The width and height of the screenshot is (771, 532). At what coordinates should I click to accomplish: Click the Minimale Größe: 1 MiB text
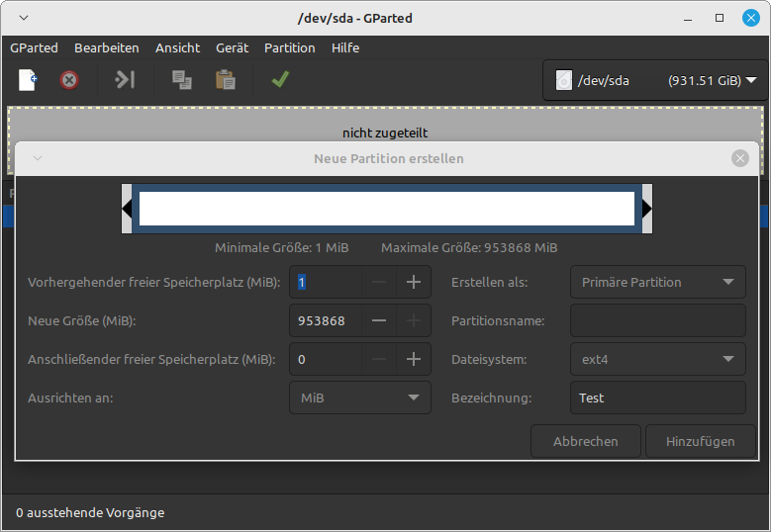point(282,247)
